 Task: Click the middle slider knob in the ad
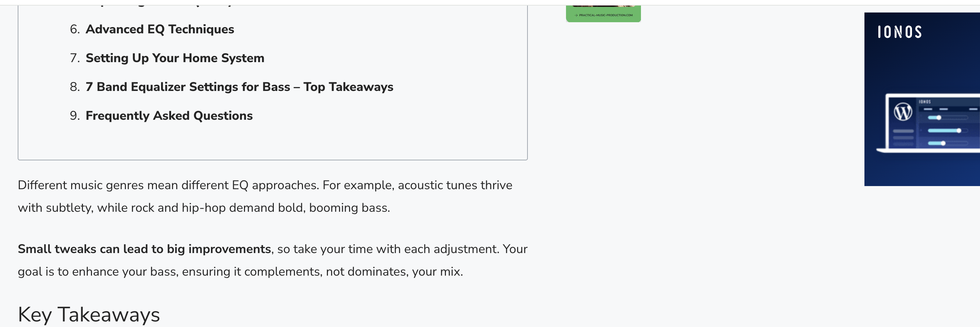click(x=959, y=131)
